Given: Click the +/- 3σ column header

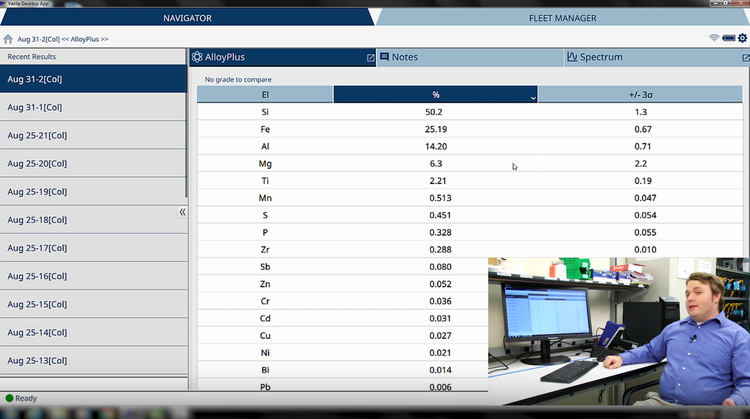Looking at the screenshot, I should 641,95.
